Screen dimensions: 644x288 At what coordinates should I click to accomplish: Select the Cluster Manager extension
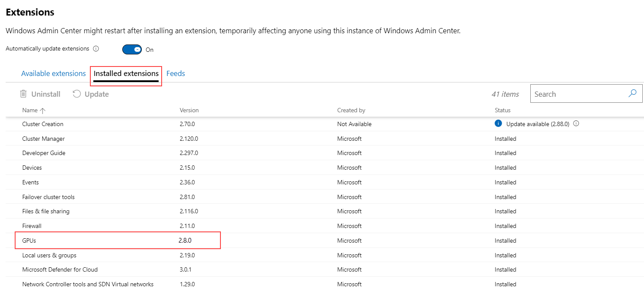tap(325, 139)
